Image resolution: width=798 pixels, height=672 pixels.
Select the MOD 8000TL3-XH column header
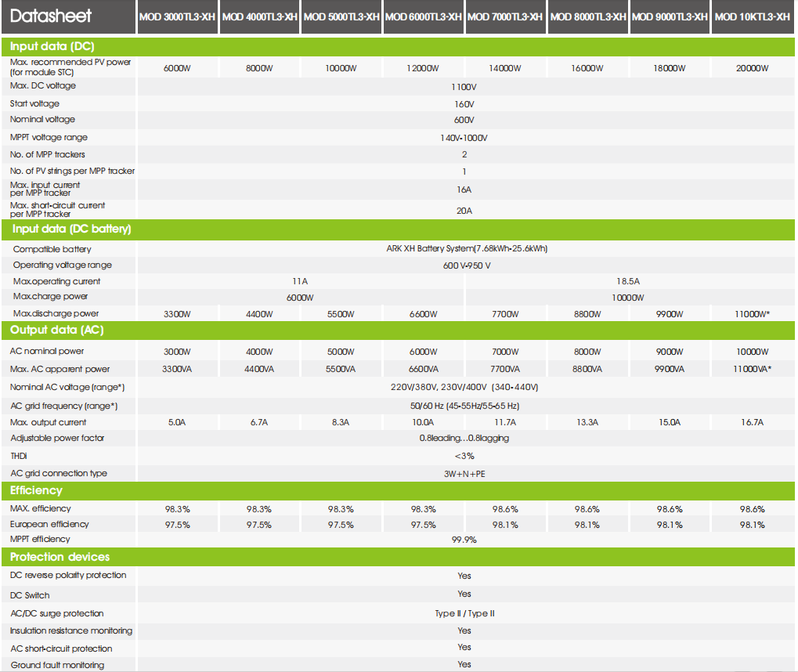(588, 16)
